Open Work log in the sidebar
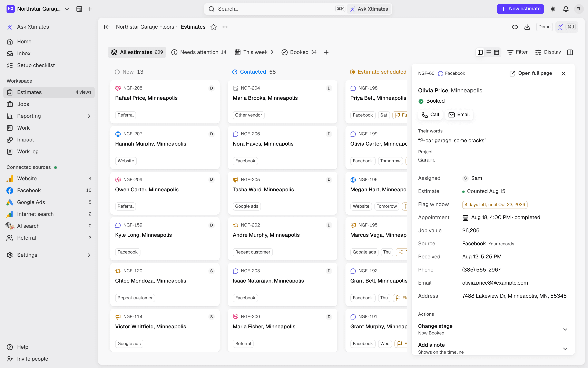This screenshot has width=588, height=368. [49, 152]
